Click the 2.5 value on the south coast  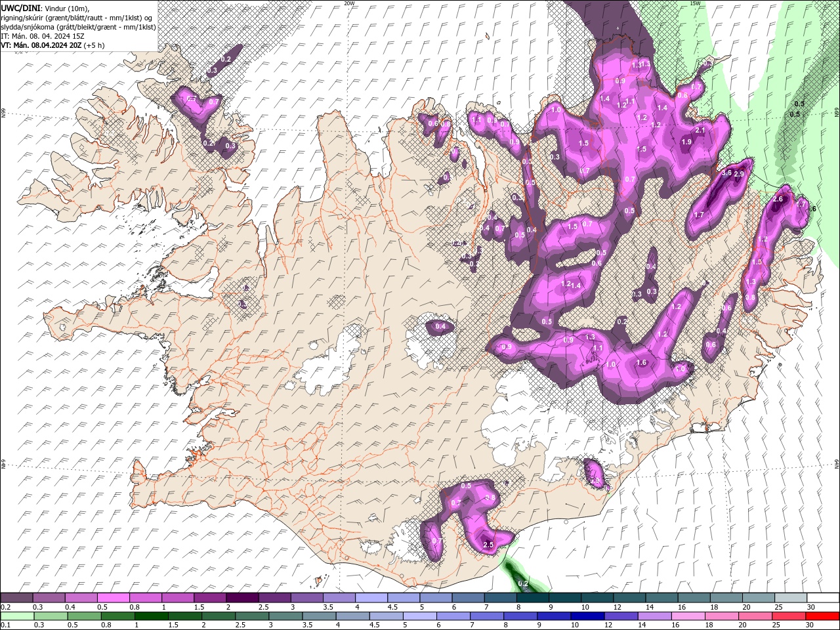click(488, 545)
